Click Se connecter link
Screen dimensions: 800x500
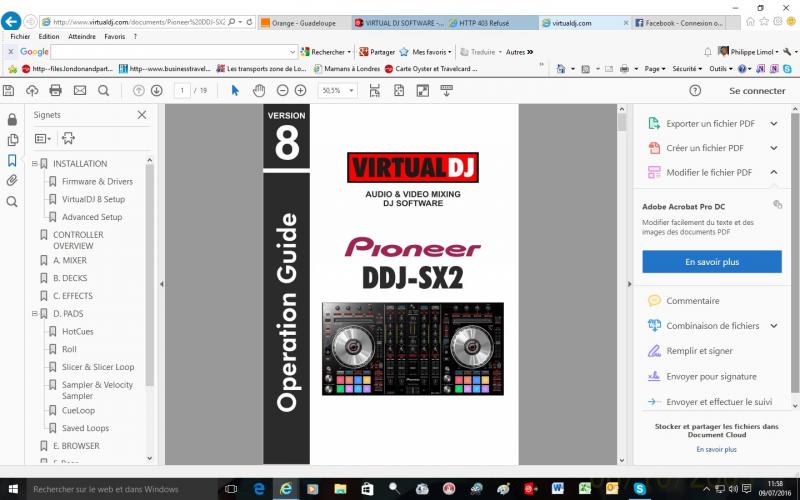(756, 90)
